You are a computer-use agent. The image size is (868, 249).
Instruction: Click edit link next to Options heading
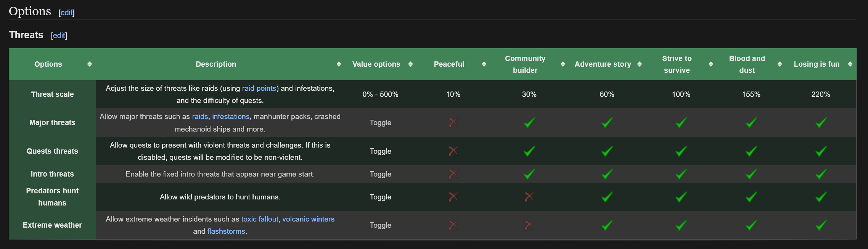click(x=67, y=13)
